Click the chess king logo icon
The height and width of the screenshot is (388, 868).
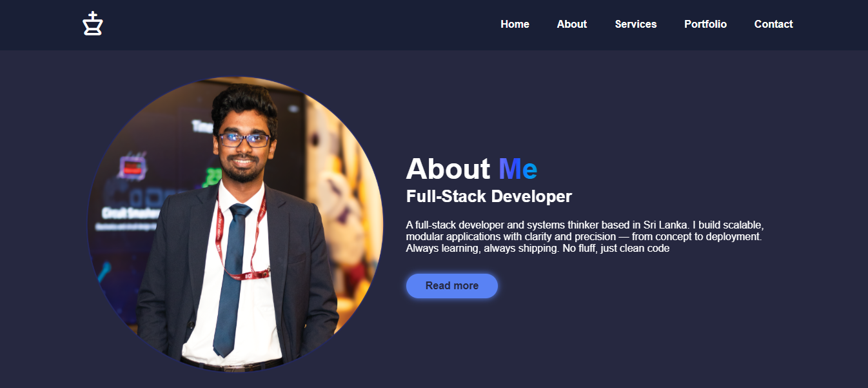(x=93, y=24)
